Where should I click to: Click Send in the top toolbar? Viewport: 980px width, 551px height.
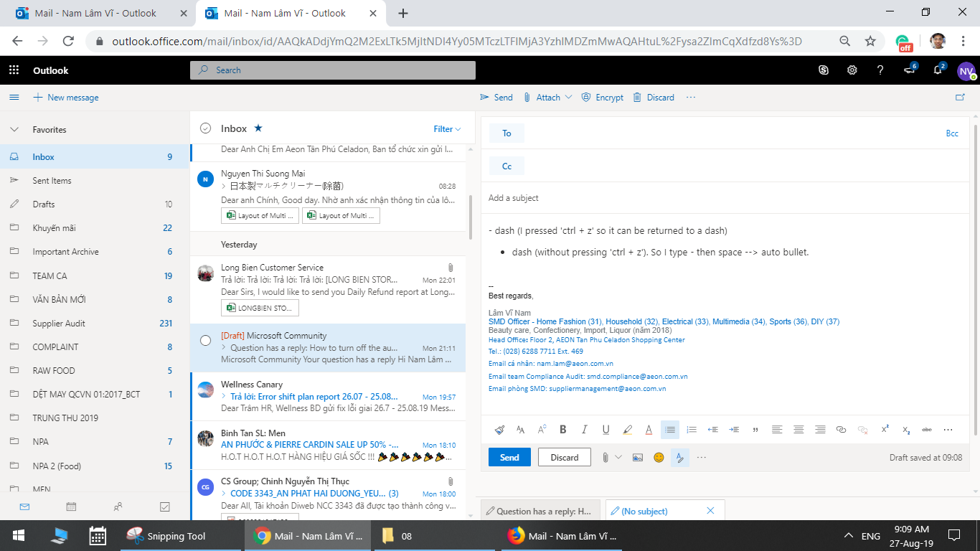coord(496,98)
